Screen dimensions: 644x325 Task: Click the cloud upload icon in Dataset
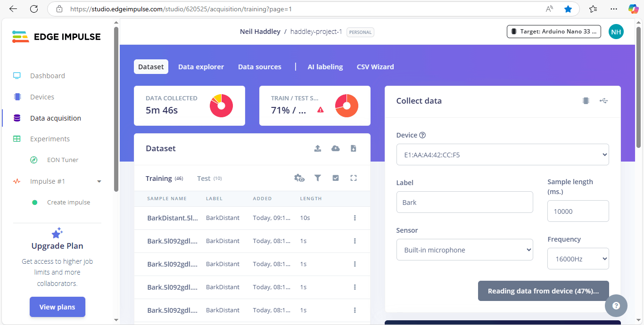[x=336, y=148]
